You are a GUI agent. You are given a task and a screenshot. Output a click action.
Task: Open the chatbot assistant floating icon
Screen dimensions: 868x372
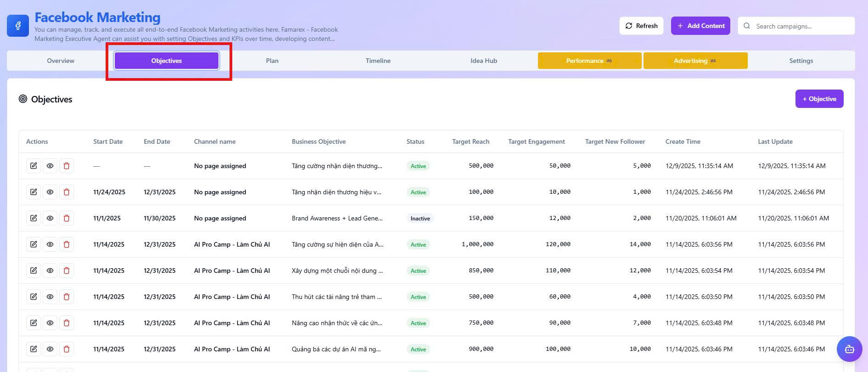[x=849, y=349]
